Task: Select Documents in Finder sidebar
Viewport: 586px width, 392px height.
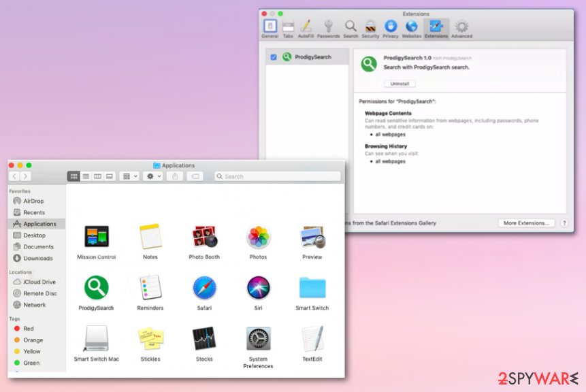Action: click(x=37, y=246)
